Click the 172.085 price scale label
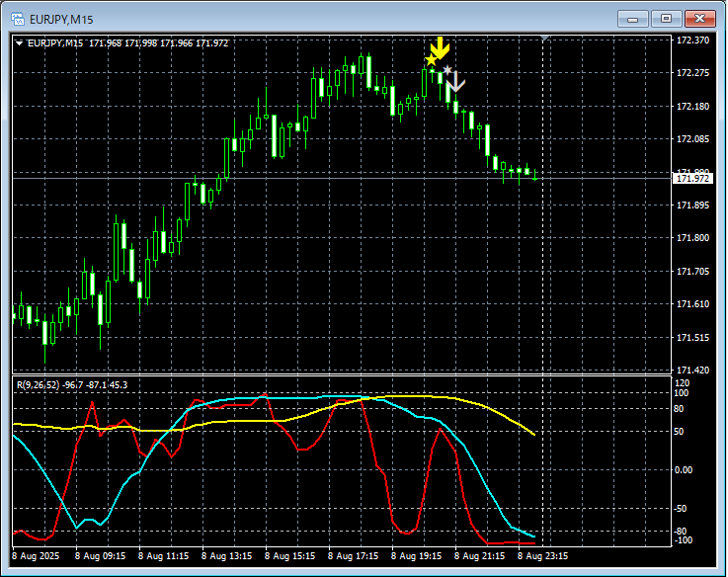Screen dimensions: 728x577 (692, 139)
